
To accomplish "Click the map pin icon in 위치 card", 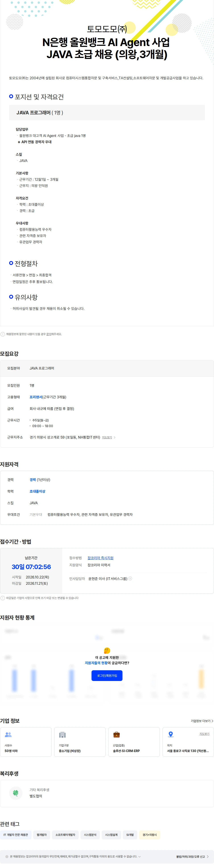I will 171,735.
